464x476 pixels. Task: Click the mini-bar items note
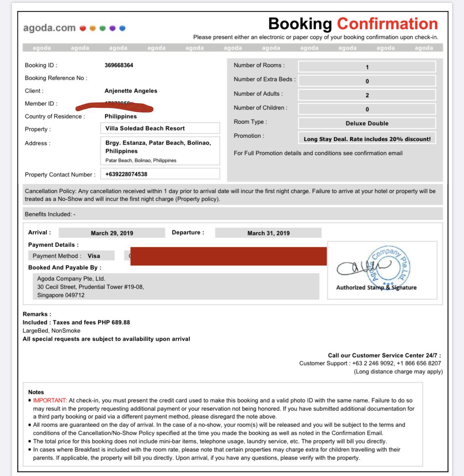[x=210, y=441]
